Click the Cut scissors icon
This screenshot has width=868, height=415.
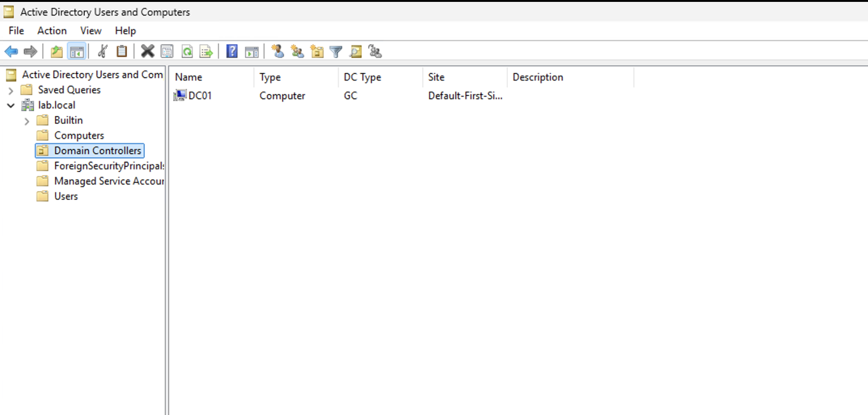pos(102,51)
